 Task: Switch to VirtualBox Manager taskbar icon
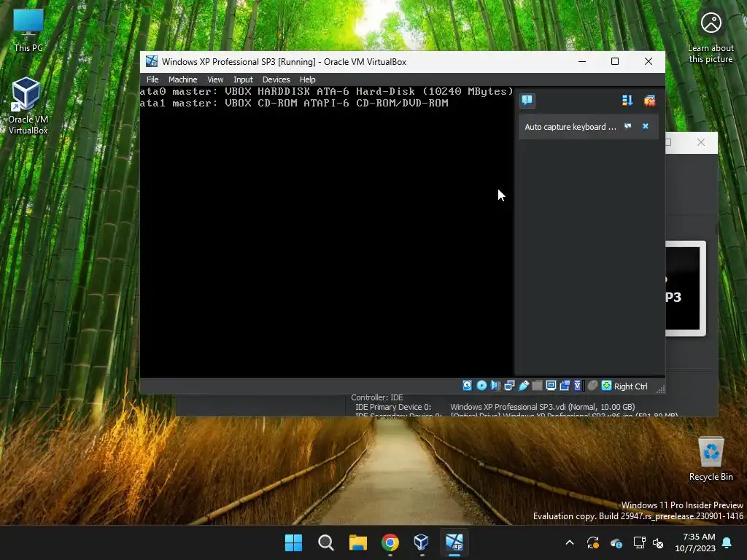pos(422,542)
